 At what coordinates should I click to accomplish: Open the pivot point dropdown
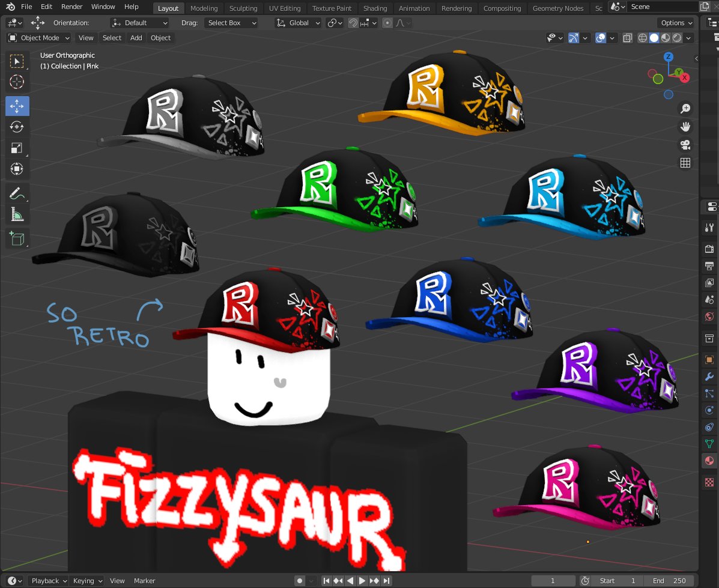tap(335, 23)
